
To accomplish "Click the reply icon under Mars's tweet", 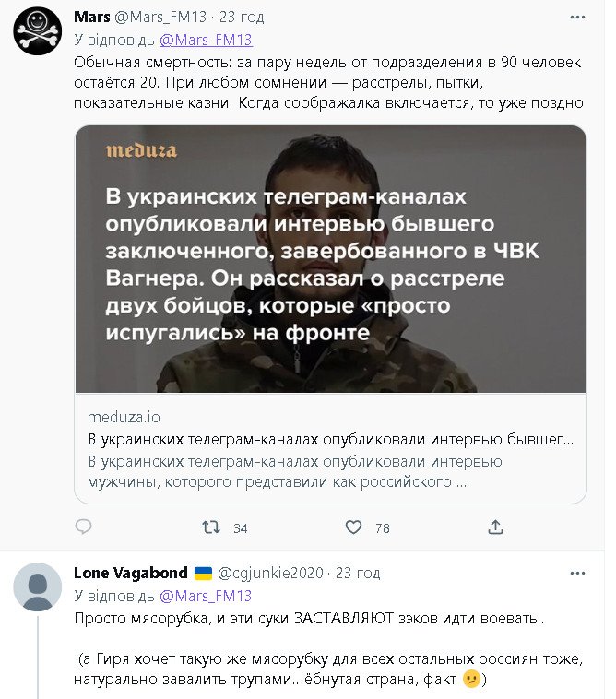I will (x=83, y=527).
